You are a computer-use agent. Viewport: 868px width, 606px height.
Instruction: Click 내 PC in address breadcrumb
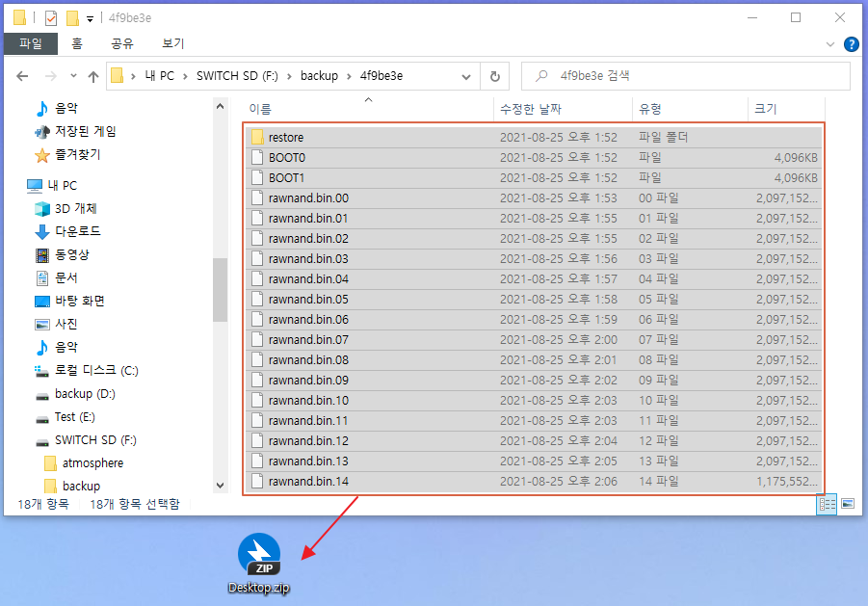[159, 76]
